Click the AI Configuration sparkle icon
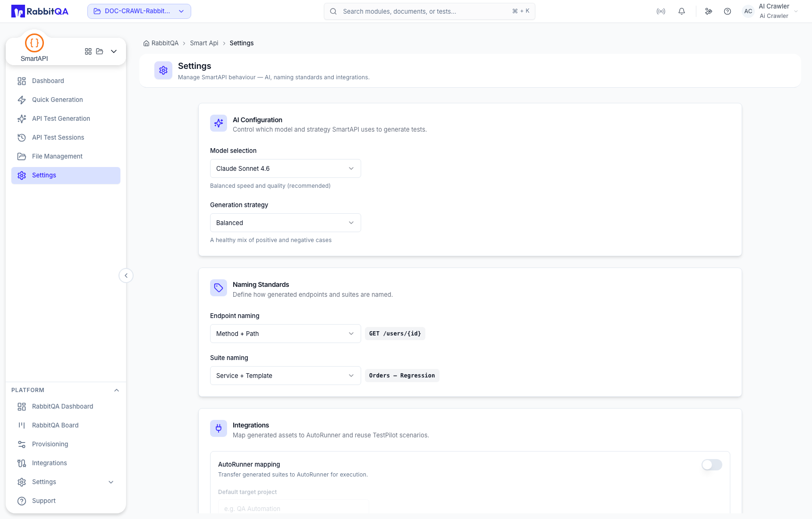Viewport: 812px width, 519px height. [219, 123]
